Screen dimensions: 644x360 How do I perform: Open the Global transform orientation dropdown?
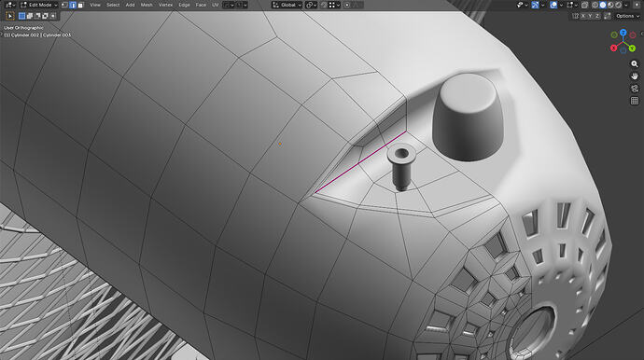[287, 5]
